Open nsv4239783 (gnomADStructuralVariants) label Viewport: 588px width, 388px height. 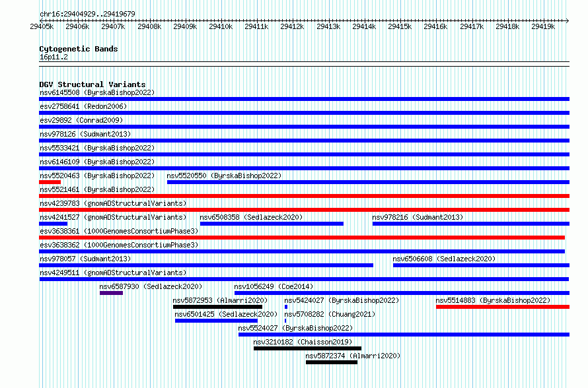(113, 203)
